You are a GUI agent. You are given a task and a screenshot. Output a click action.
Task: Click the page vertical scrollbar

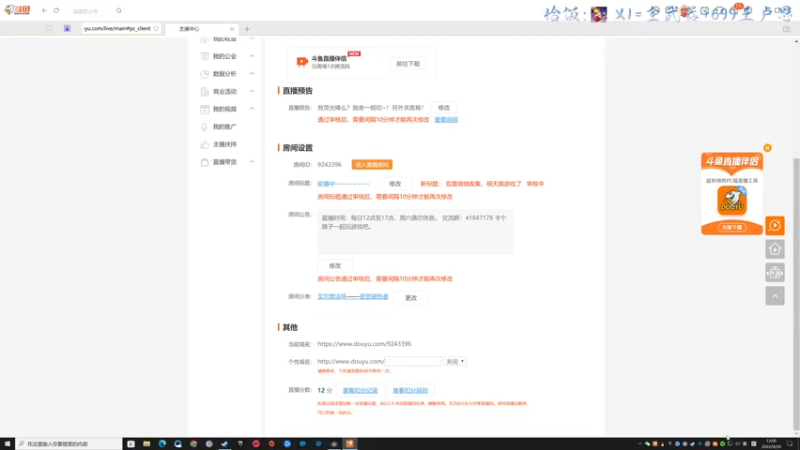796,294
